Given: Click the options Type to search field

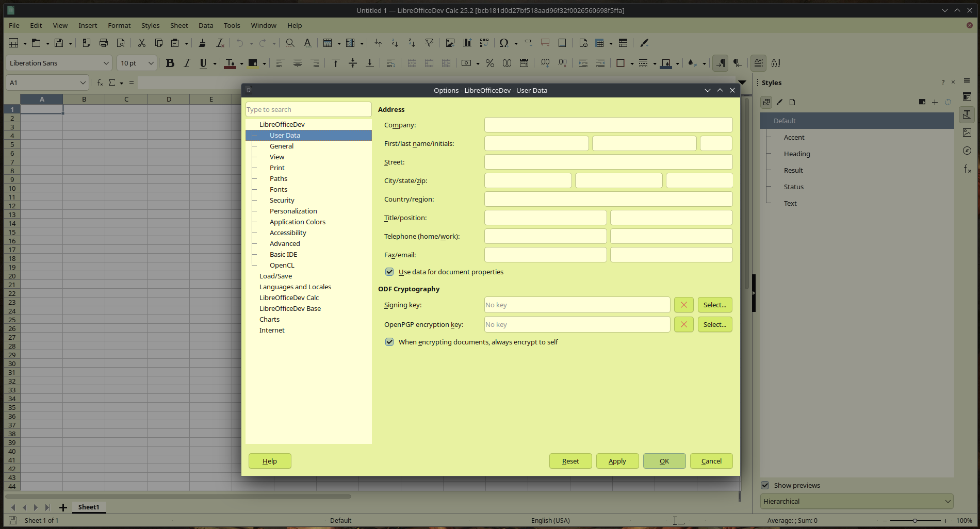Looking at the screenshot, I should (x=308, y=109).
